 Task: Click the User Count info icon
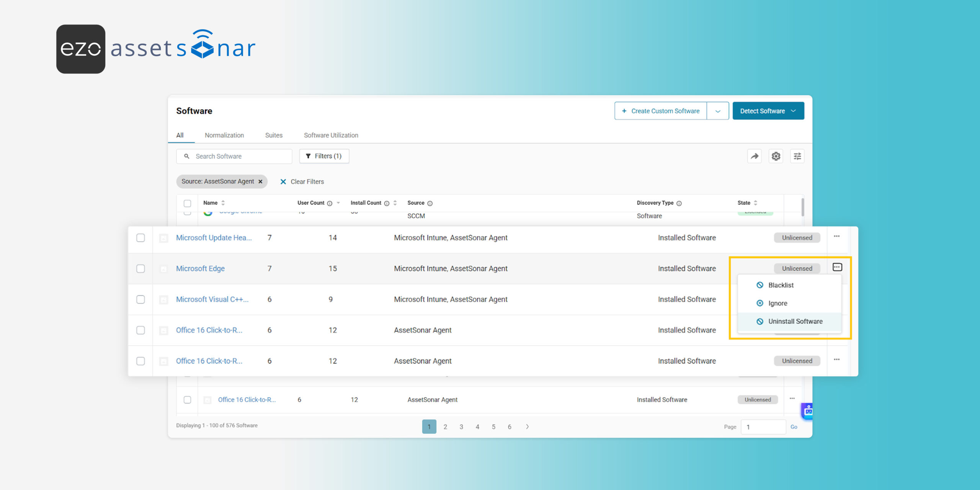pyautogui.click(x=330, y=203)
